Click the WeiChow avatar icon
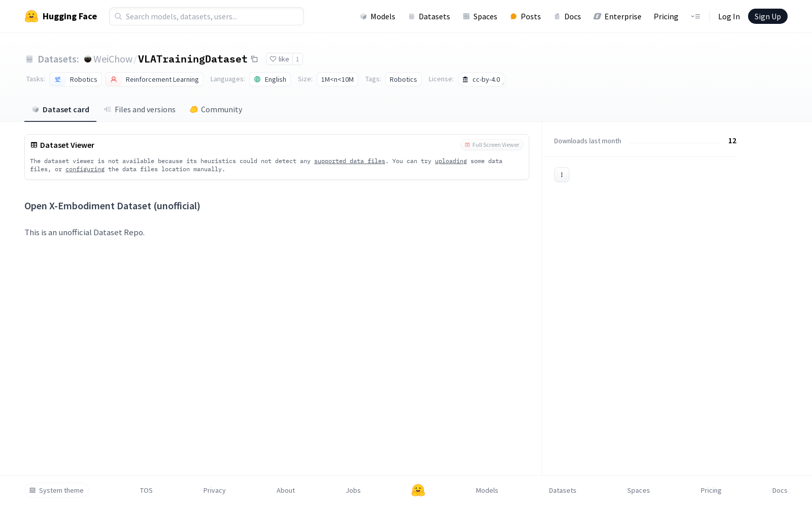Screen dimensions: 812x508 pos(88,59)
